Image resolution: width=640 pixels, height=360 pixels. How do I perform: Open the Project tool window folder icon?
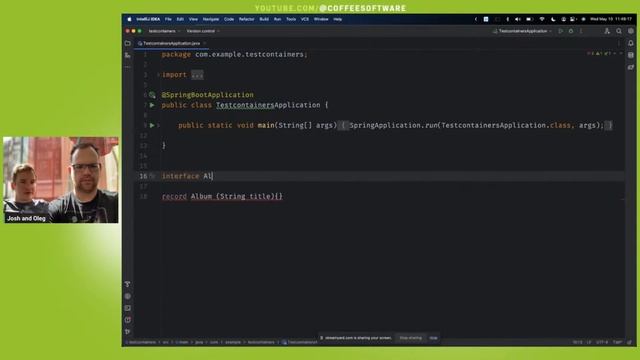pos(128,43)
